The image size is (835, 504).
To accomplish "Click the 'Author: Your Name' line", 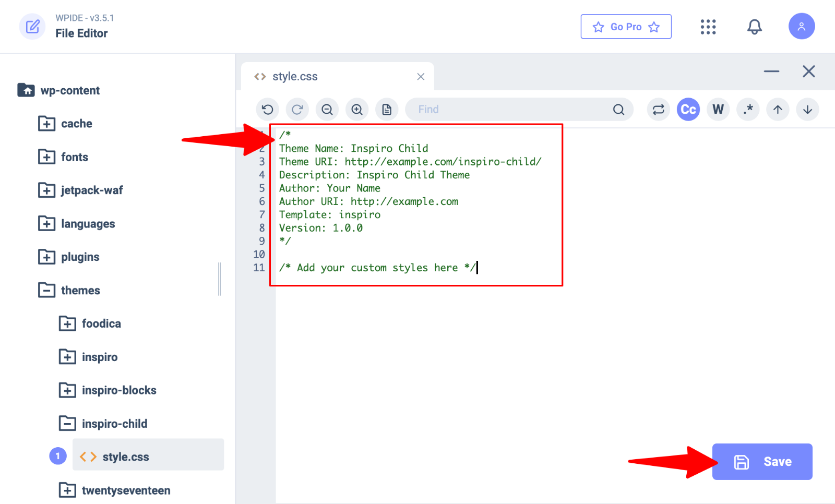I will click(x=329, y=188).
